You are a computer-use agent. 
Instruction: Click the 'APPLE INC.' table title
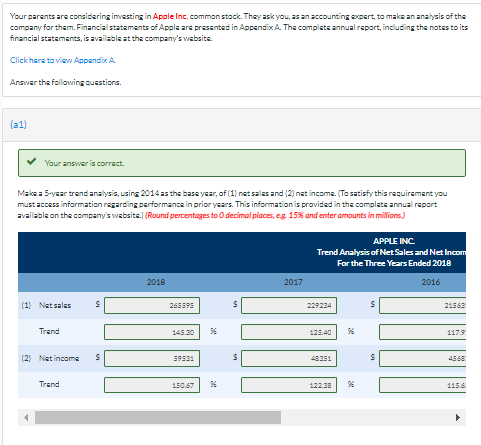pyautogui.click(x=394, y=241)
